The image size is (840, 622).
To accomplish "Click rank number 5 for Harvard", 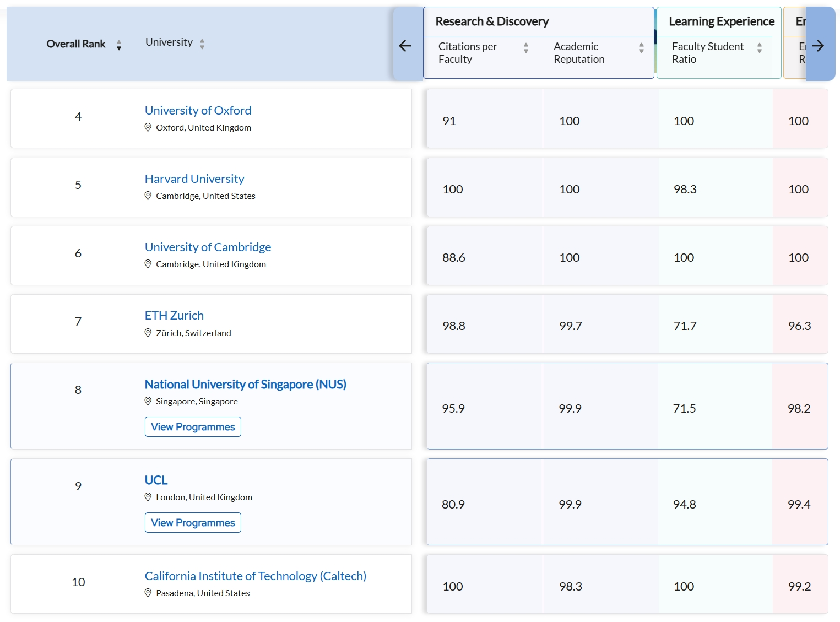I will click(78, 185).
